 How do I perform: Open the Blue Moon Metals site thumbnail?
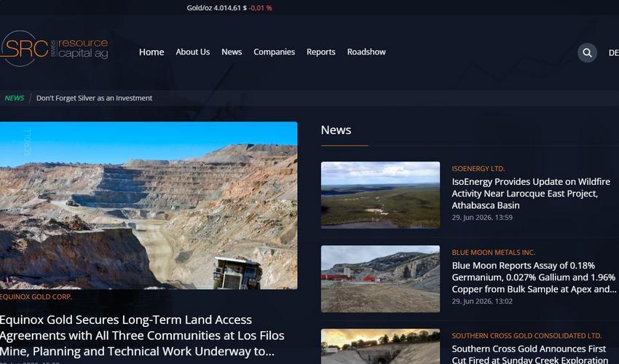[380, 279]
